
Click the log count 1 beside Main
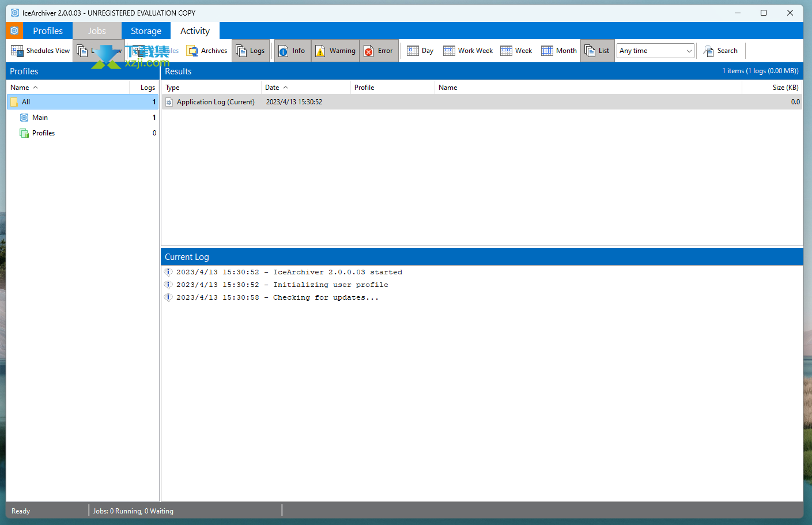tap(154, 118)
